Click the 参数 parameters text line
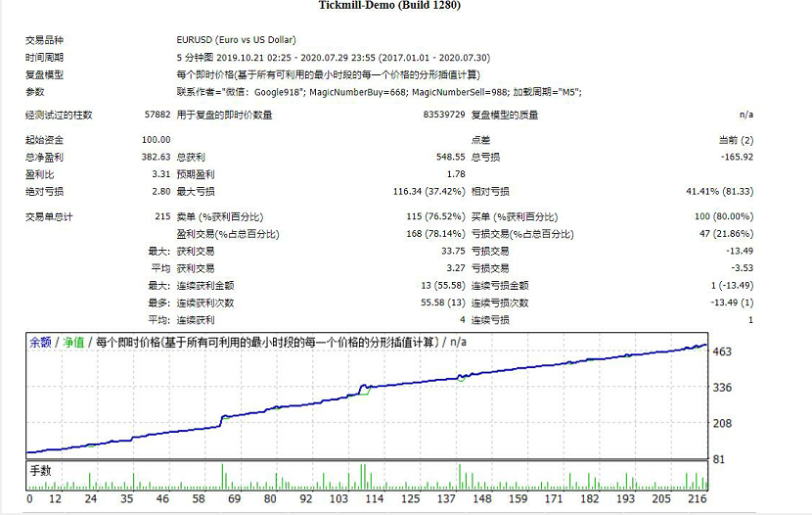 coord(379,92)
